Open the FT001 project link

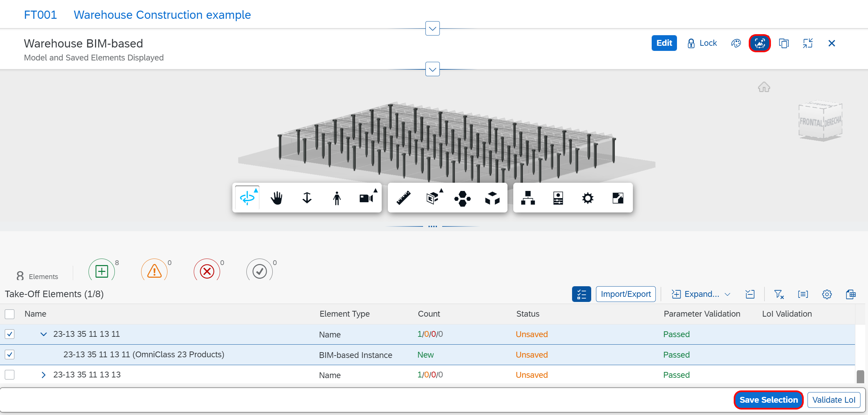40,15
